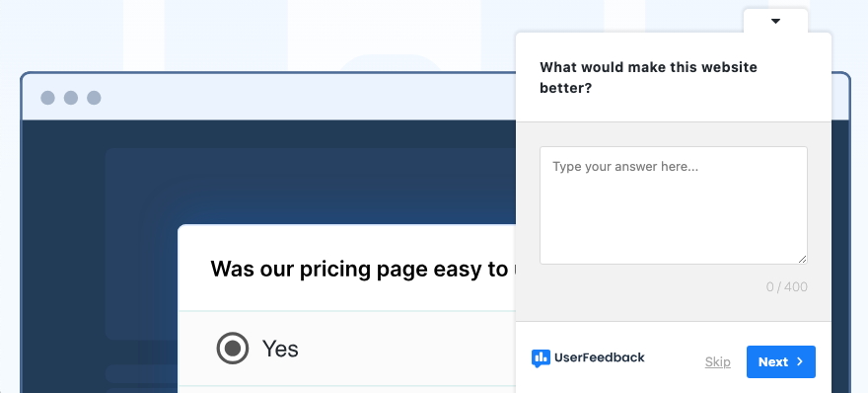Click the "Yes" option label text
This screenshot has height=393, width=868.
pyautogui.click(x=280, y=349)
